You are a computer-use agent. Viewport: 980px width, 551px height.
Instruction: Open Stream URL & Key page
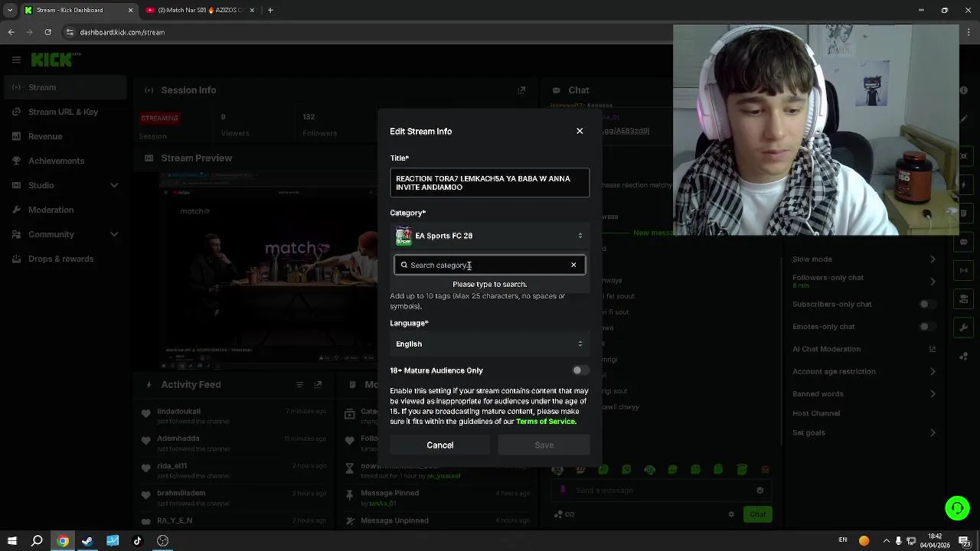tap(64, 112)
